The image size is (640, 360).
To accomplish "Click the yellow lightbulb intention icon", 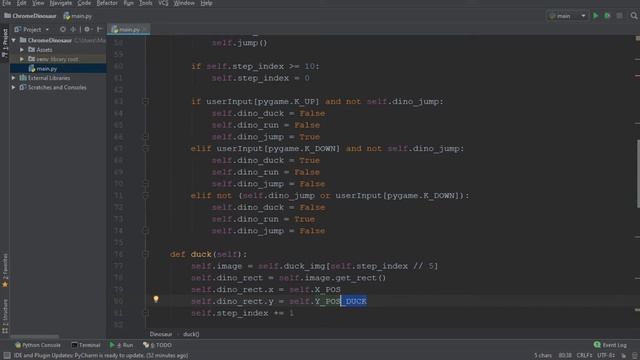I will click(x=156, y=299).
